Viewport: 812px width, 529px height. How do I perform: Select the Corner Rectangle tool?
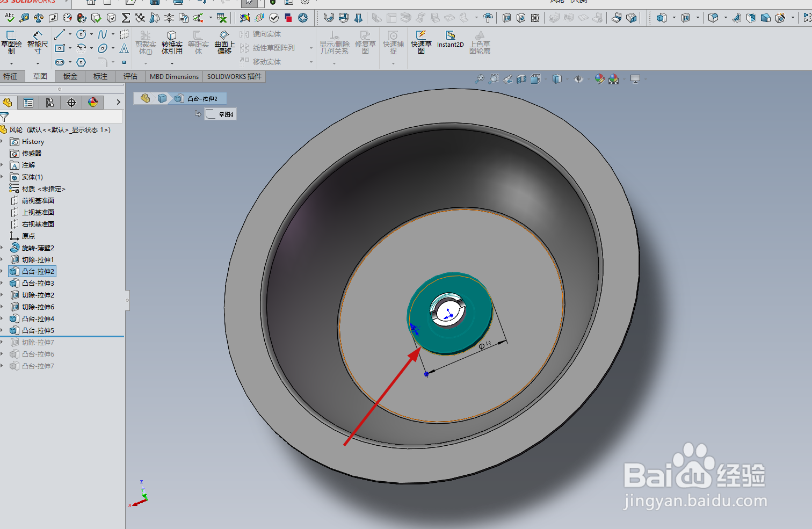60,48
